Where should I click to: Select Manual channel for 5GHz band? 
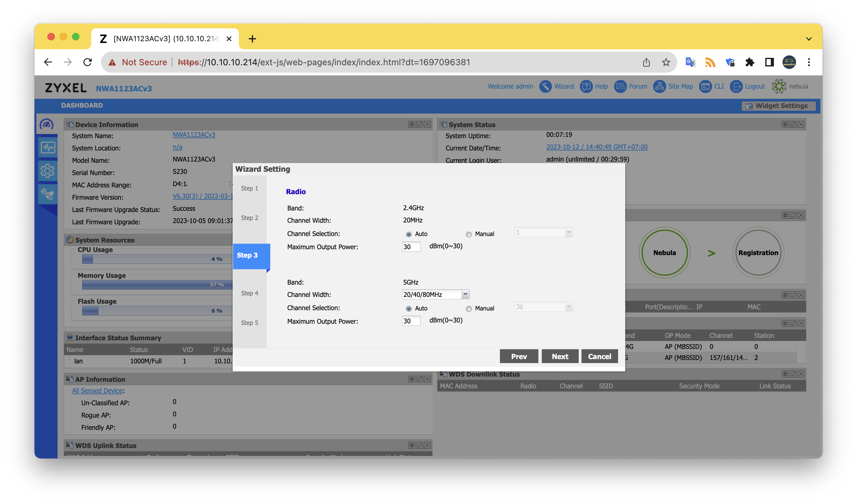(x=469, y=309)
